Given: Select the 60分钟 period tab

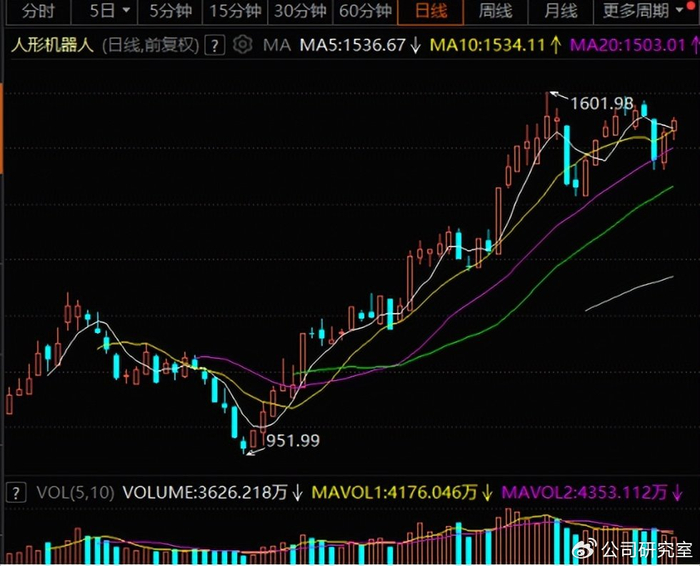Looking at the screenshot, I should (365, 11).
